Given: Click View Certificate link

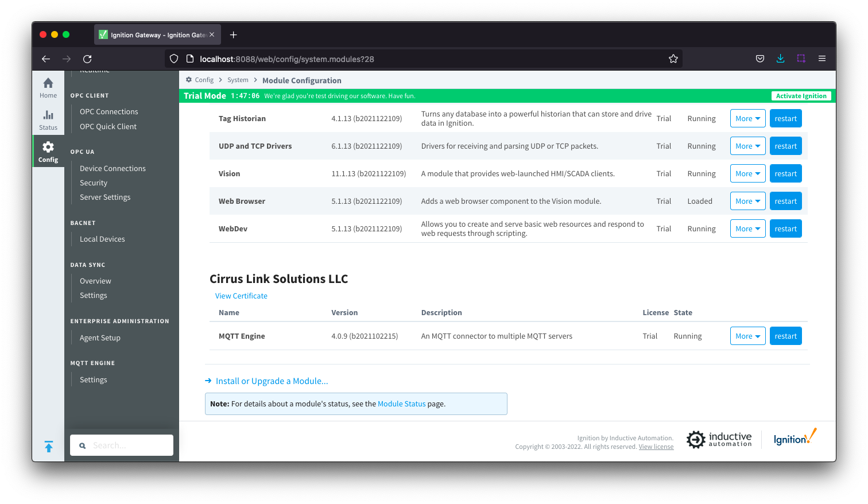Looking at the screenshot, I should coord(241,296).
